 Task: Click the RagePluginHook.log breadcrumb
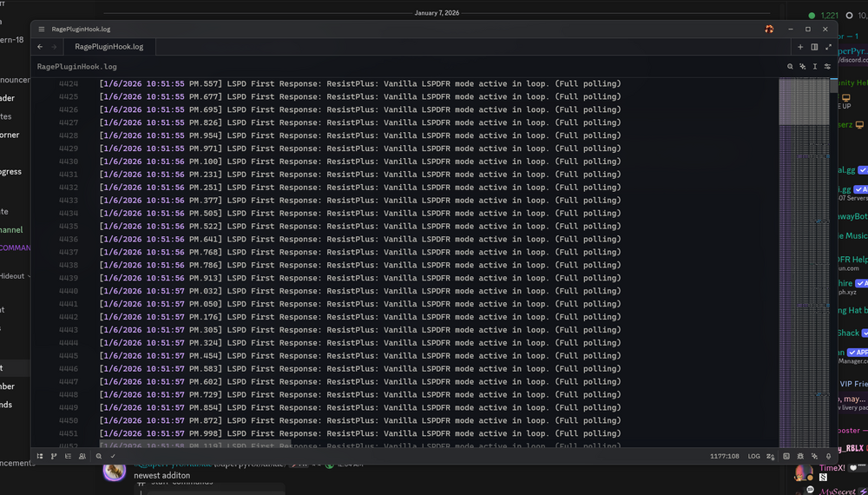click(77, 67)
